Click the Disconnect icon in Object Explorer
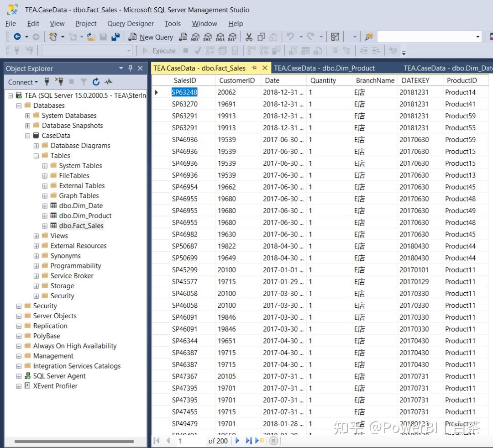The width and height of the screenshot is (493, 448). 59,82
